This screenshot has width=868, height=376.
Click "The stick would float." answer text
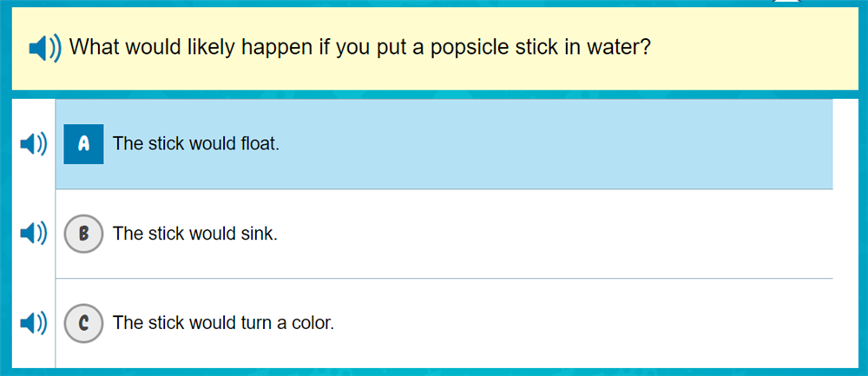click(x=196, y=144)
